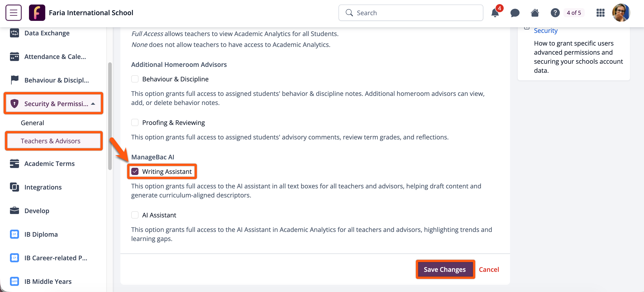Open the apps grid launcher icon

600,13
